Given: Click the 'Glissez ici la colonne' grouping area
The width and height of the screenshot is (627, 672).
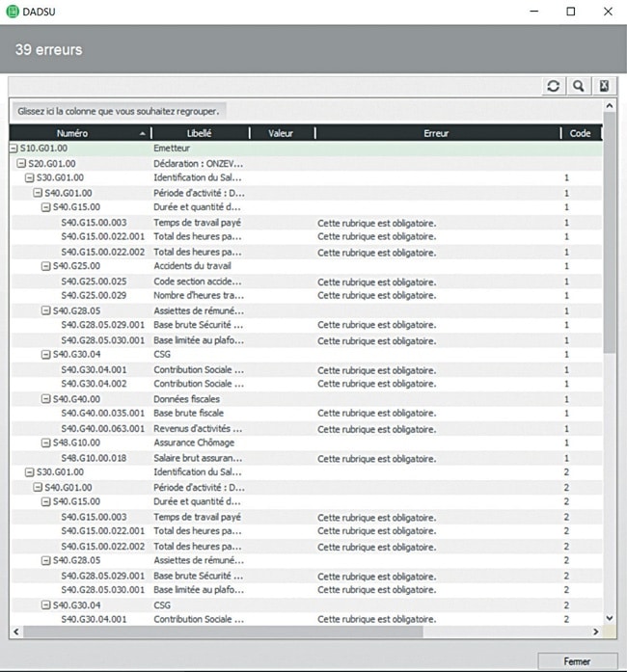Looking at the screenshot, I should click(x=119, y=112).
